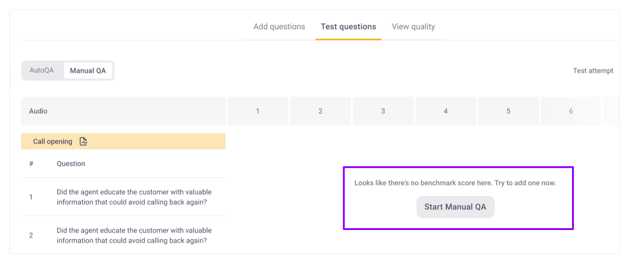Select the Manual QA toggle option
Image resolution: width=644 pixels, height=273 pixels.
coord(88,71)
